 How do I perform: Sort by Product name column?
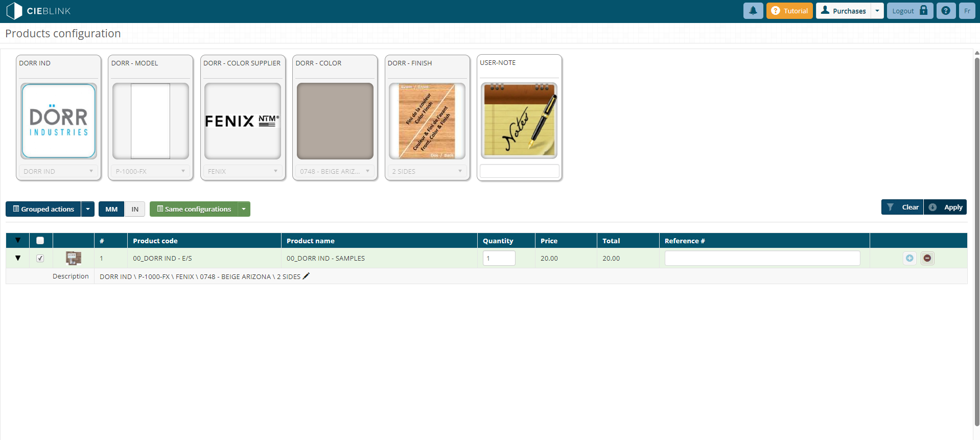pyautogui.click(x=379, y=241)
